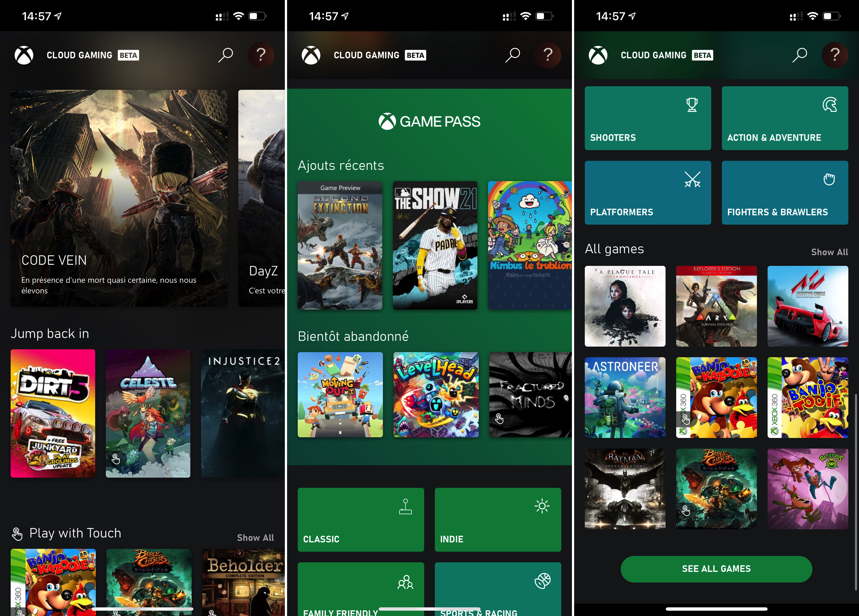Open Banjo-Kazooie in All games grid
The width and height of the screenshot is (859, 616).
coord(716,398)
